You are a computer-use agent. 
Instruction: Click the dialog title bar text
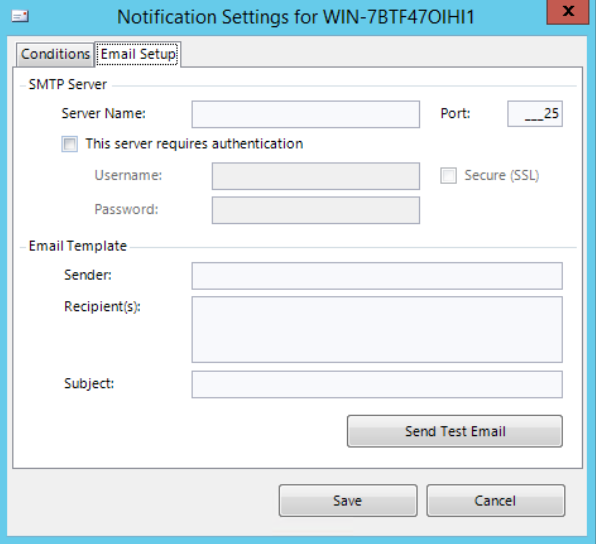[x=295, y=17]
